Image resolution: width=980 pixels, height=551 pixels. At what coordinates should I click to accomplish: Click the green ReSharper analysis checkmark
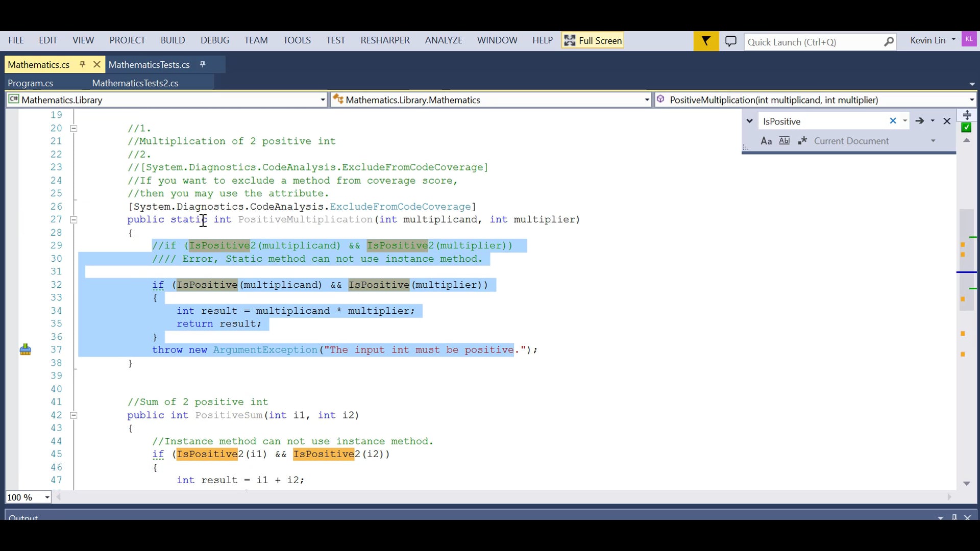(966, 128)
